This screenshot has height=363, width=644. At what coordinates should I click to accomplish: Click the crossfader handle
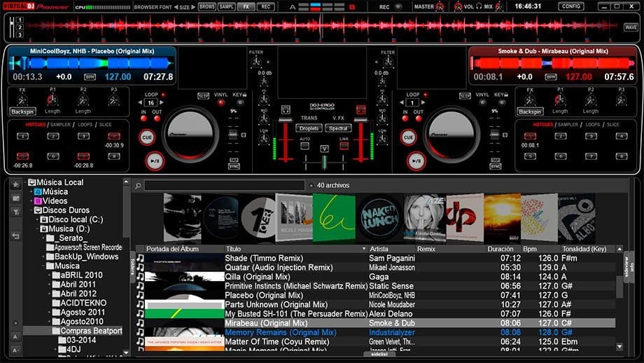(324, 162)
